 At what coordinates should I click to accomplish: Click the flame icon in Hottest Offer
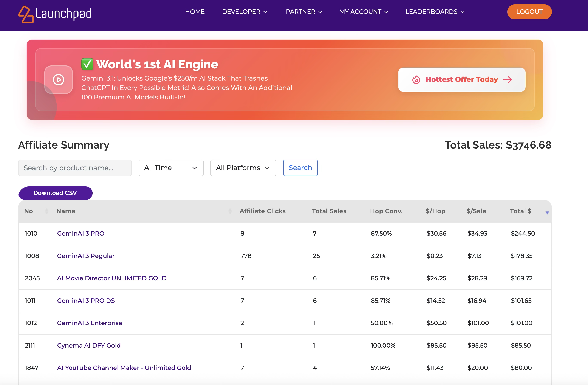pyautogui.click(x=416, y=80)
